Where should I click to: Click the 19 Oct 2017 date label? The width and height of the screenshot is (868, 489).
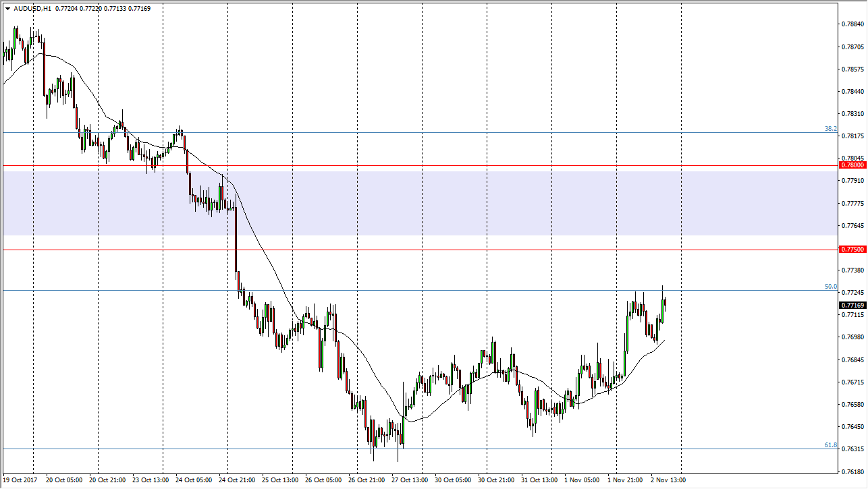click(x=20, y=480)
